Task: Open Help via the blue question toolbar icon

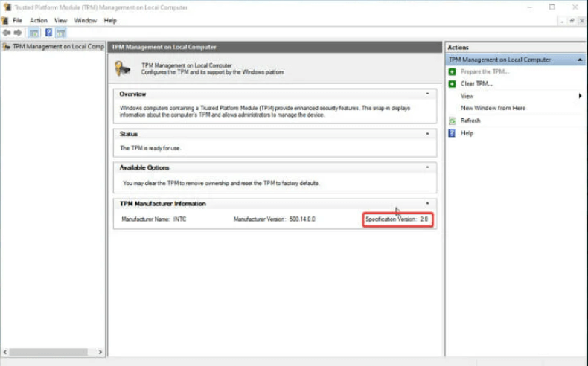Action: pyautogui.click(x=48, y=33)
